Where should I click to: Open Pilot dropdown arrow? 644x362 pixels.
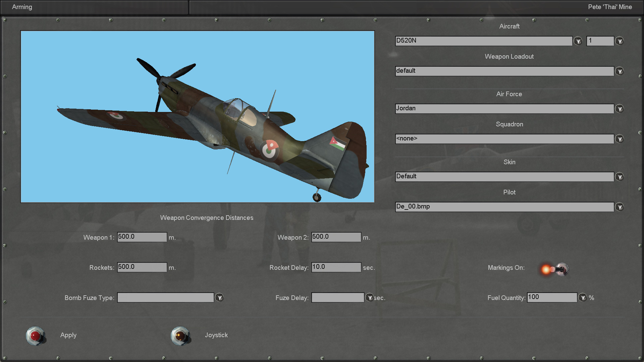620,207
